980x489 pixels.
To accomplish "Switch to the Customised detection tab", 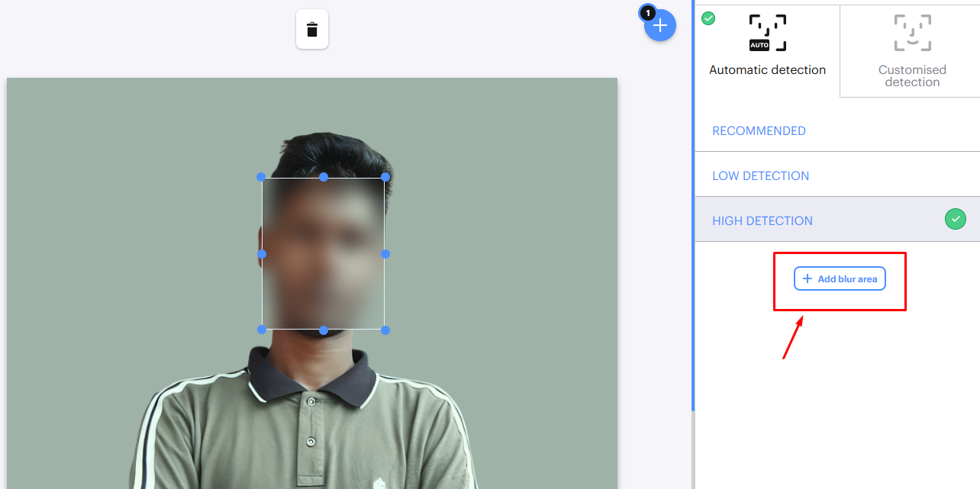I will point(911,51).
